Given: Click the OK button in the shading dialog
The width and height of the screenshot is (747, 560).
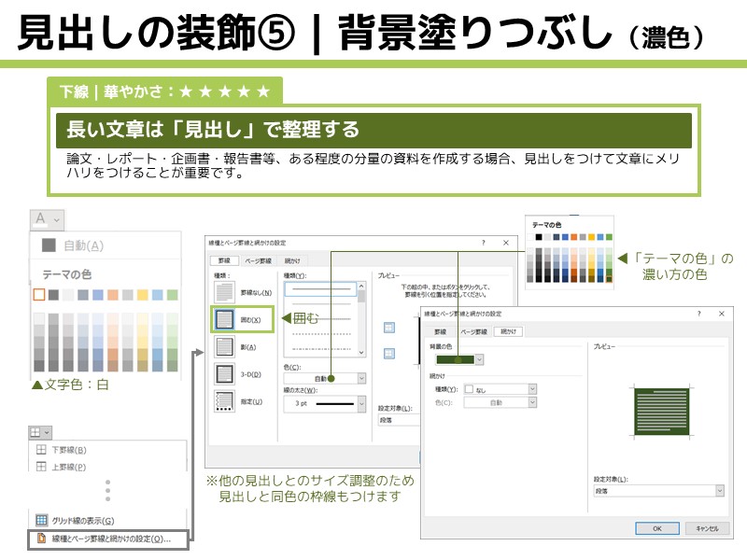Looking at the screenshot, I should [657, 528].
